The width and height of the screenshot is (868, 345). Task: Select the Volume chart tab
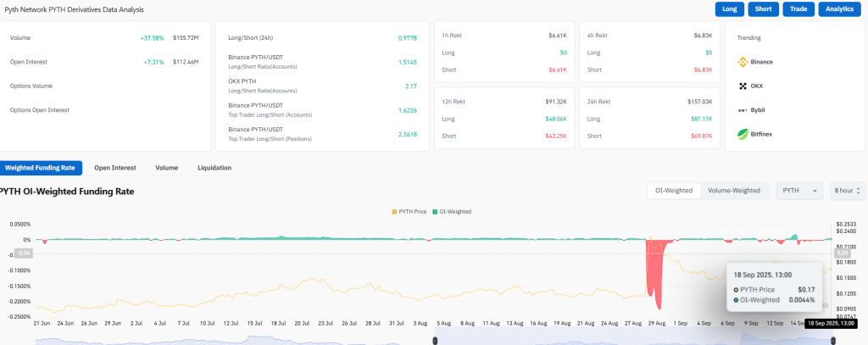pos(166,168)
